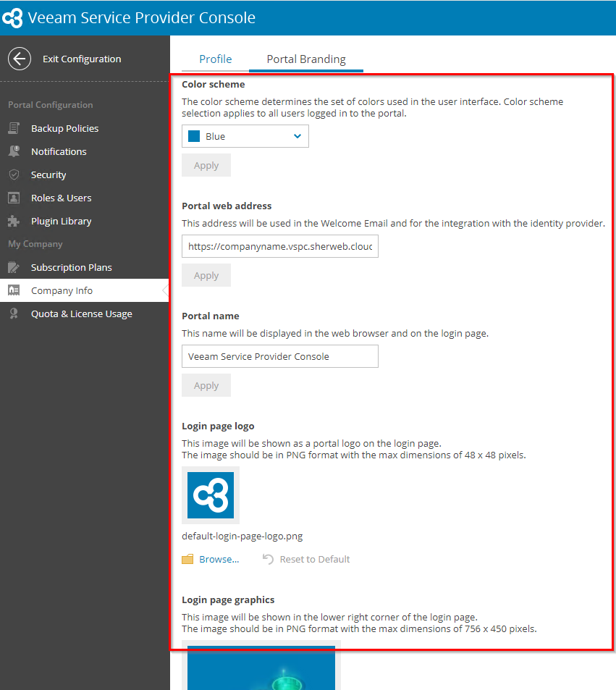
Task: Click the Veeam logo in the header
Action: point(12,18)
